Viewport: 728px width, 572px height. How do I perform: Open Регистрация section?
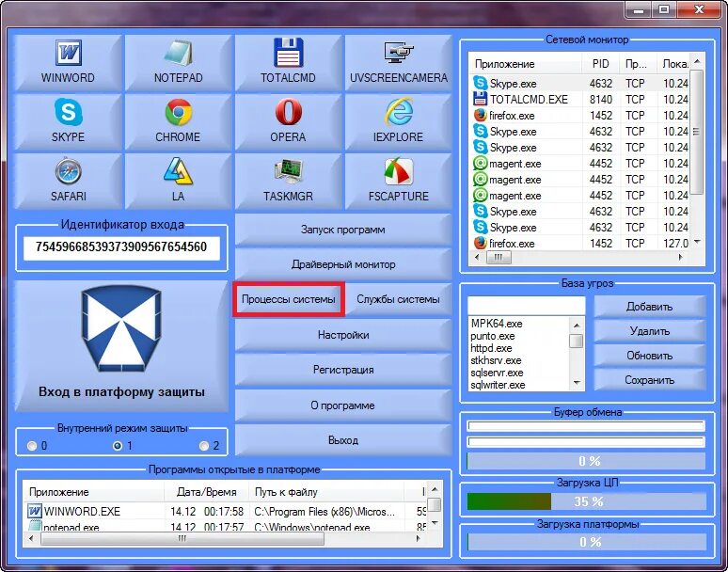click(x=343, y=370)
